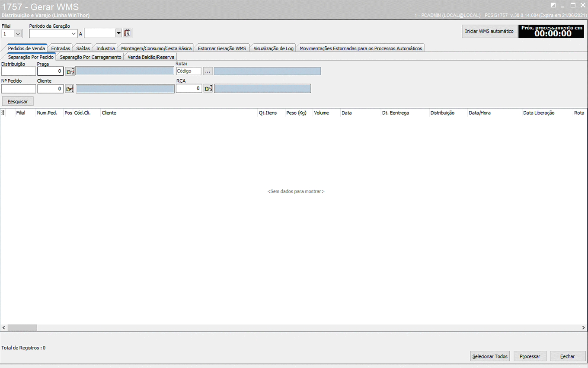588x368 pixels.
Task: Expand the Filial dropdown
Action: tap(18, 33)
